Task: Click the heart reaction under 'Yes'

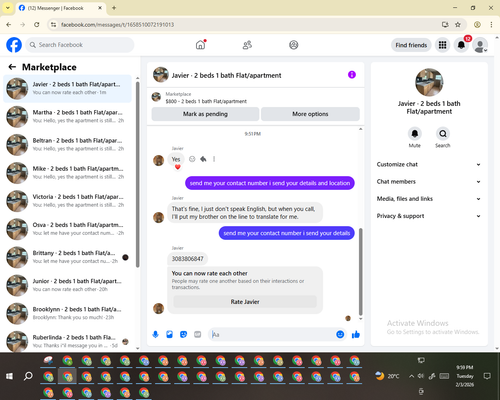Action: 178,167
